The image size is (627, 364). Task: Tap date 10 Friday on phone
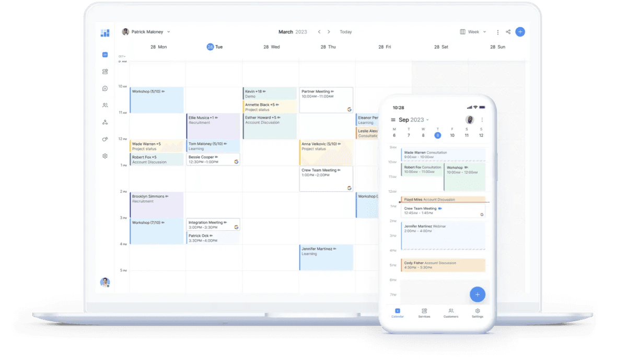click(x=452, y=135)
